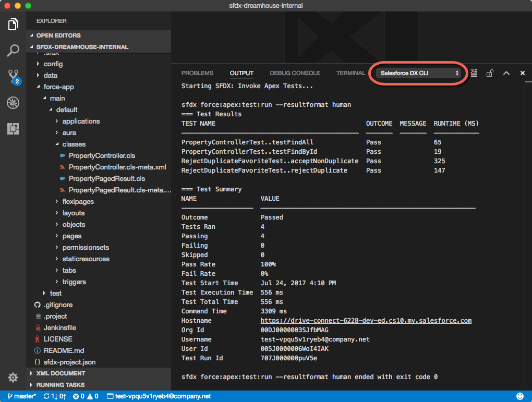Open PropertyController.cls file
This screenshot has height=402, width=532.
[102, 155]
